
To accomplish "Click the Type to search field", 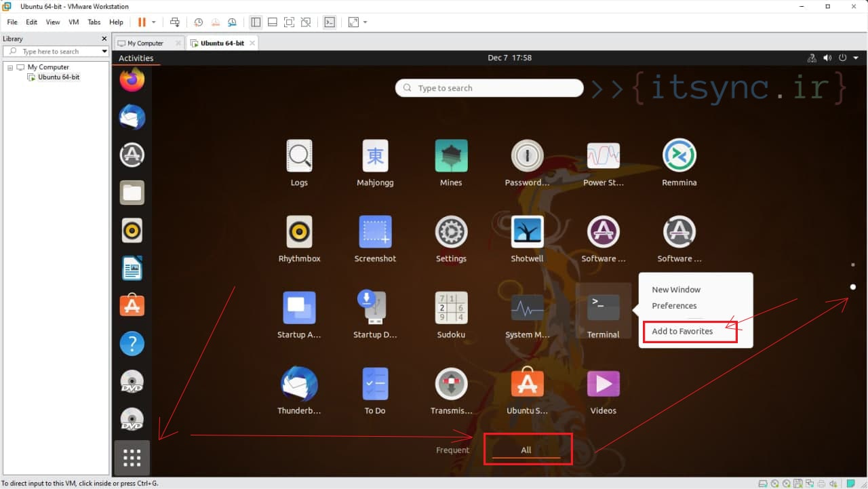I will click(488, 87).
